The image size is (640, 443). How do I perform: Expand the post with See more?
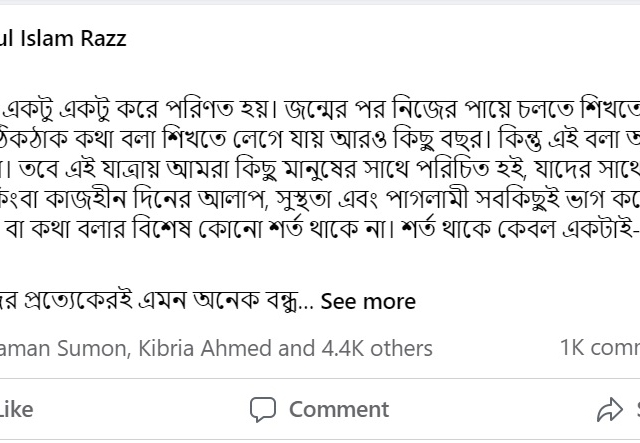click(368, 301)
